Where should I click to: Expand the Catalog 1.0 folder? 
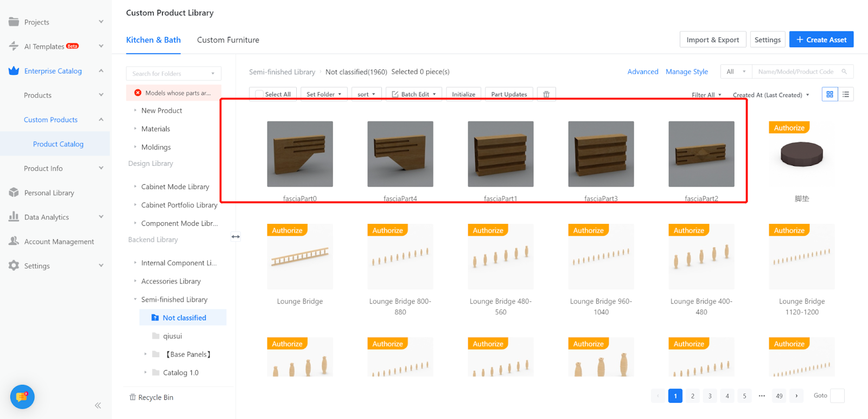145,372
